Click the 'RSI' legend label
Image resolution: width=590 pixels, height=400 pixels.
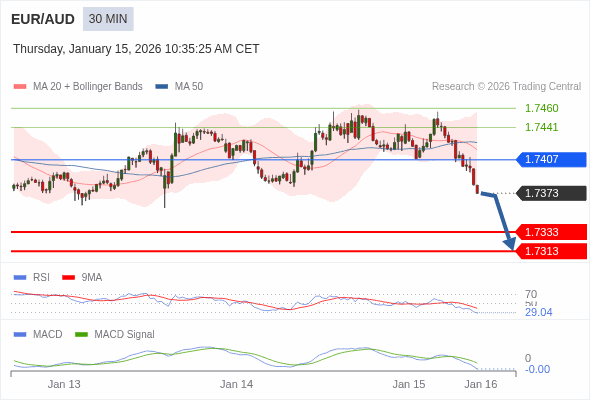[x=41, y=278]
